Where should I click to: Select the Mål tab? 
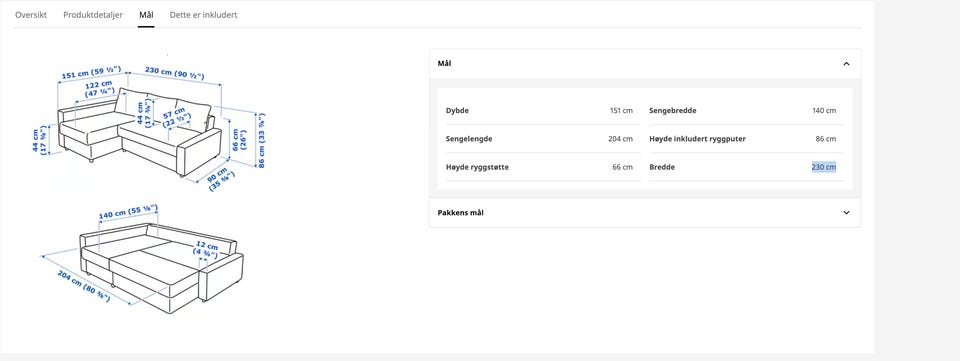pos(146,15)
